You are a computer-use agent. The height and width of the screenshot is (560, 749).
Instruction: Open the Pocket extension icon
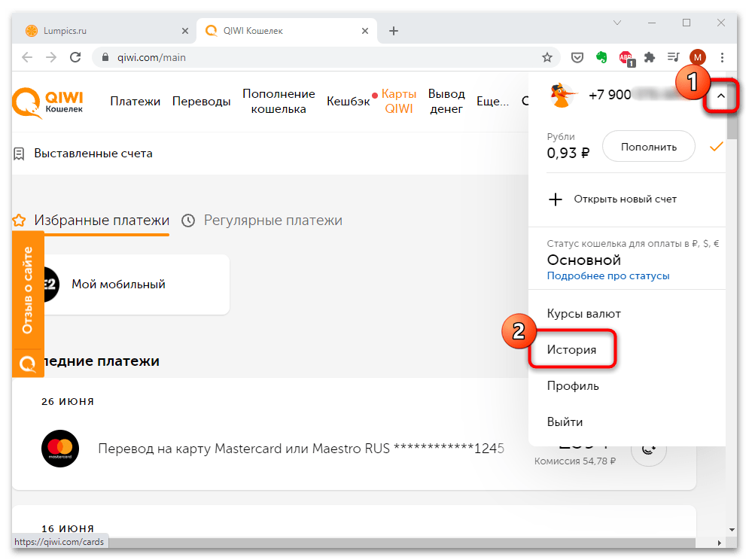[577, 57]
